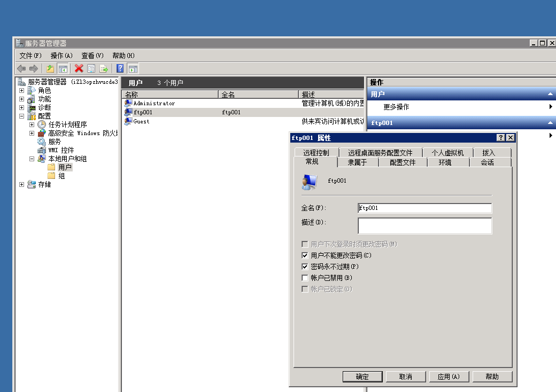
Task: Switch to the 隶属于 tab
Action: [357, 162]
